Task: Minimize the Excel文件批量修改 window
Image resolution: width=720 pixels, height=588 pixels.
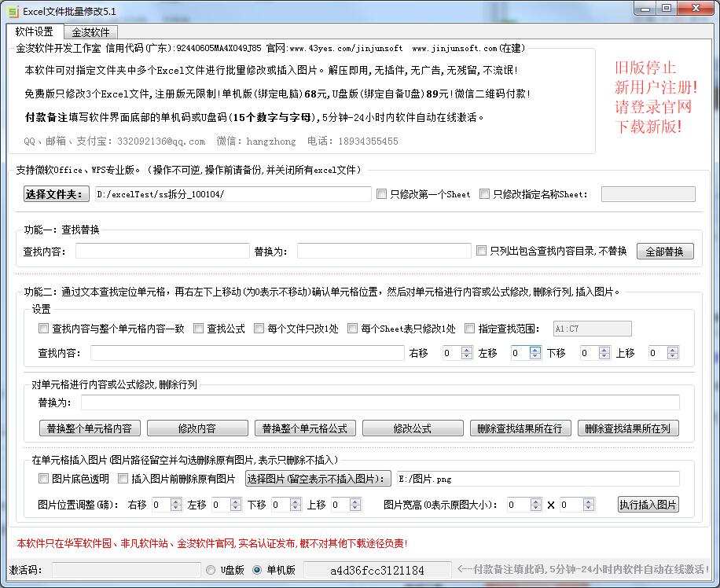Action: pos(645,9)
